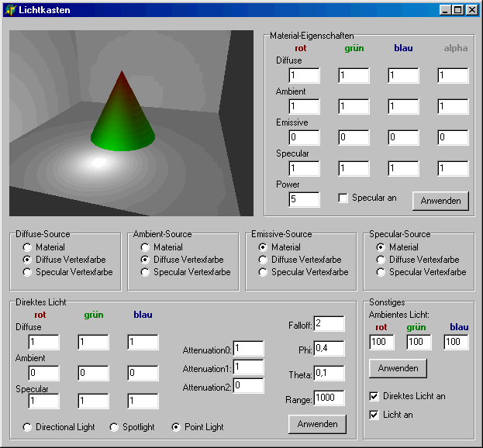Click the material Power input field

coord(304,199)
